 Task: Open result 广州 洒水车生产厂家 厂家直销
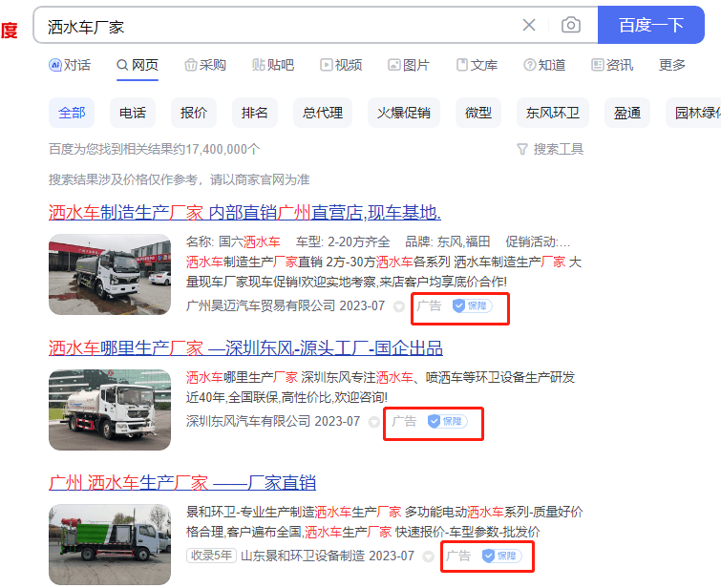pos(182,483)
